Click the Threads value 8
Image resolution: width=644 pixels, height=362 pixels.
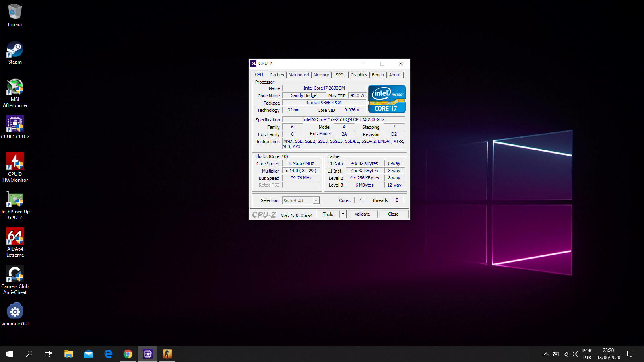397,200
